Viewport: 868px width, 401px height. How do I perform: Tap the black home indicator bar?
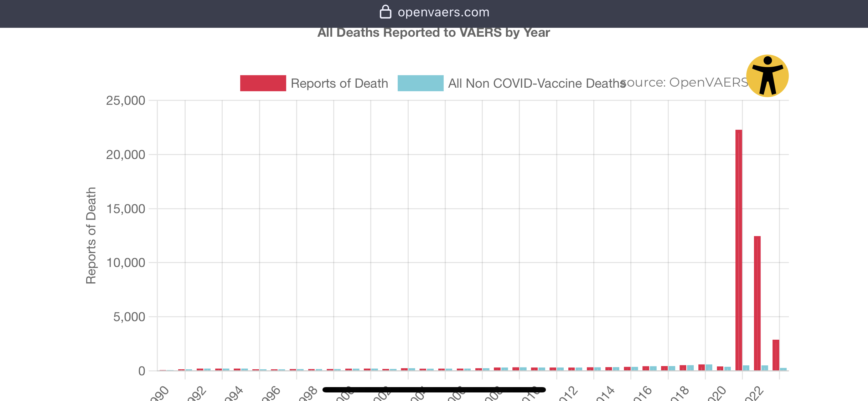point(434,390)
